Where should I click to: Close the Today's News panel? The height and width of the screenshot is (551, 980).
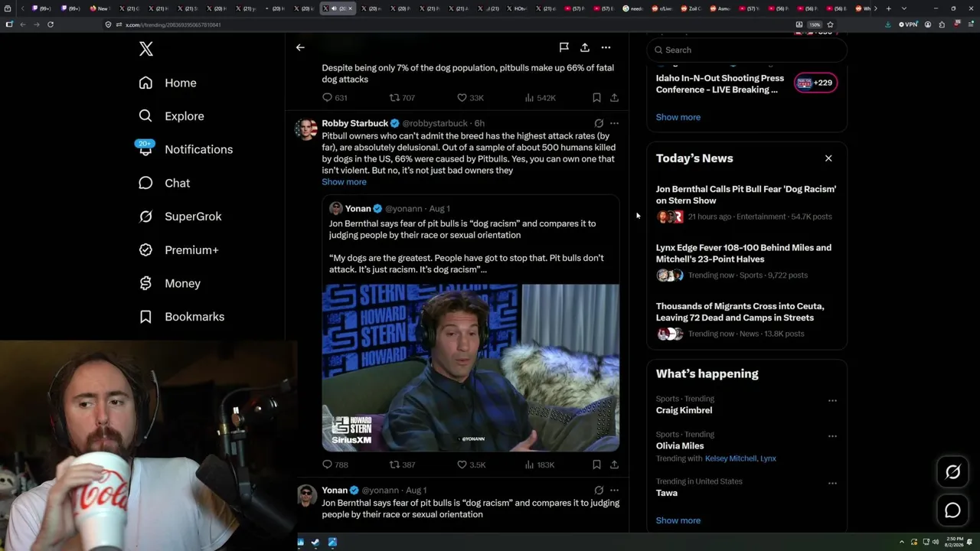828,158
